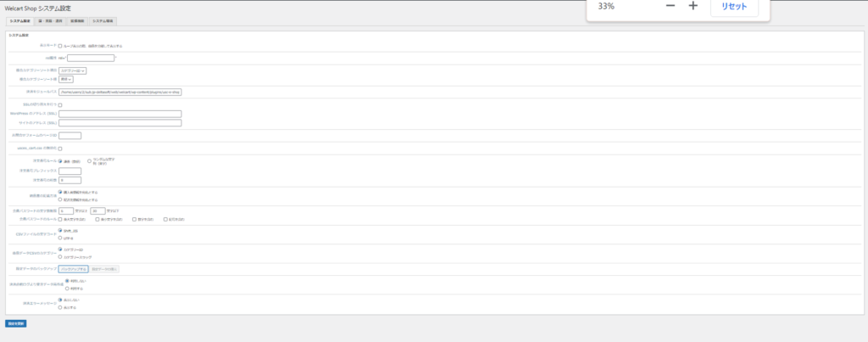This screenshot has width=868, height=342.
Task: Toggle the usces_cart.css disable checkbox
Action: tap(60, 149)
